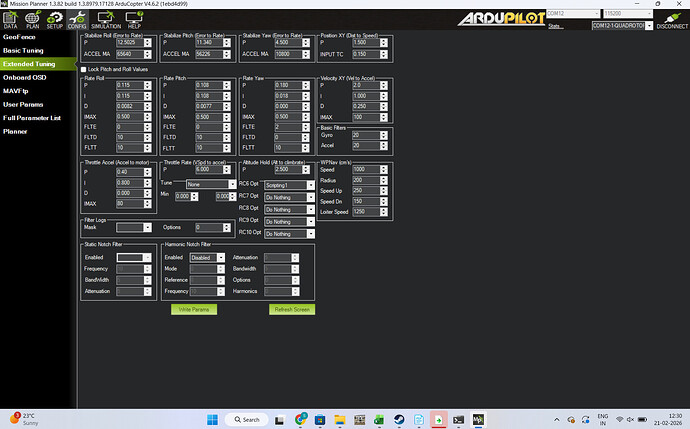The width and height of the screenshot is (690, 429).
Task: Expand the Throttle Rate Tune dropdown
Action: tap(206, 185)
